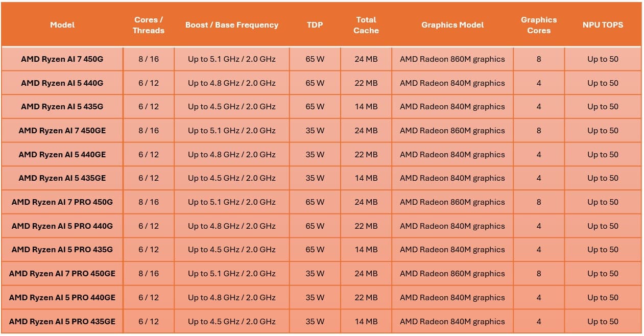Select AMD Ryzen AI 5 PRO 435GE cell
Screen dimensions: 644x336
(62, 322)
